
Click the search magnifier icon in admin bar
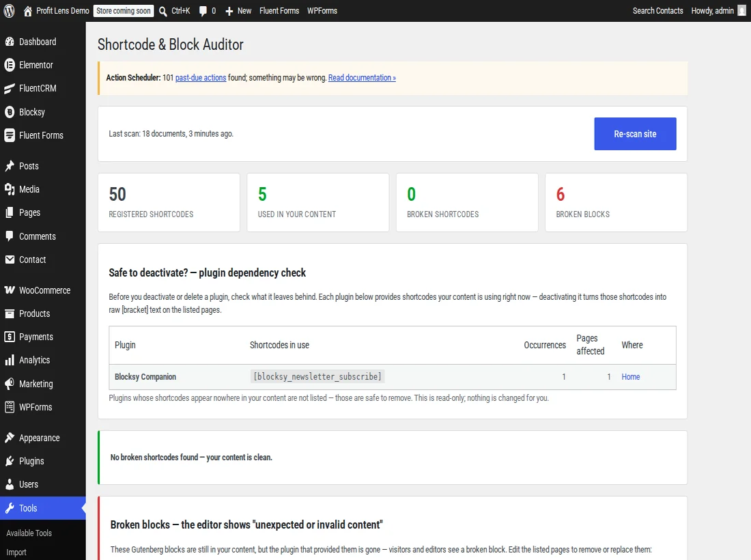(163, 11)
